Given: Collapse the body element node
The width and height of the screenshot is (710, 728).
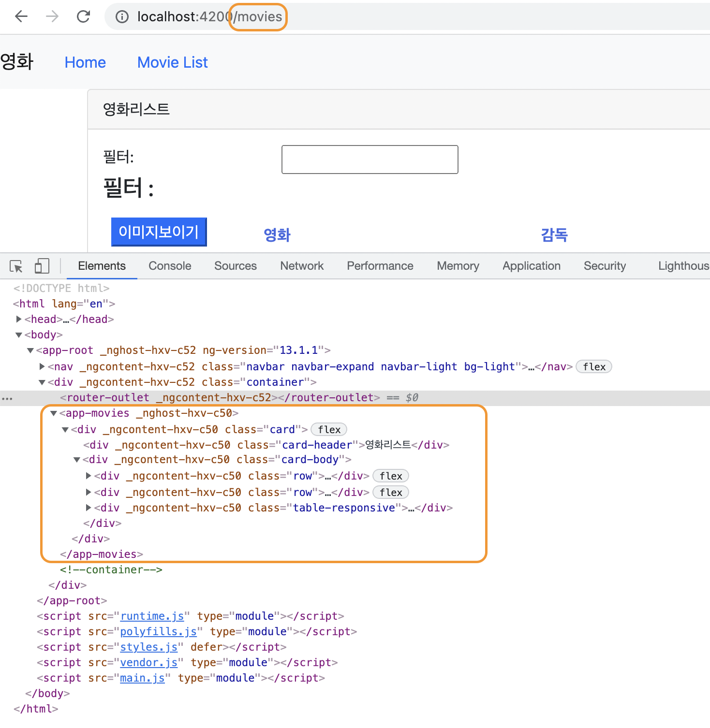Looking at the screenshot, I should pyautogui.click(x=19, y=335).
